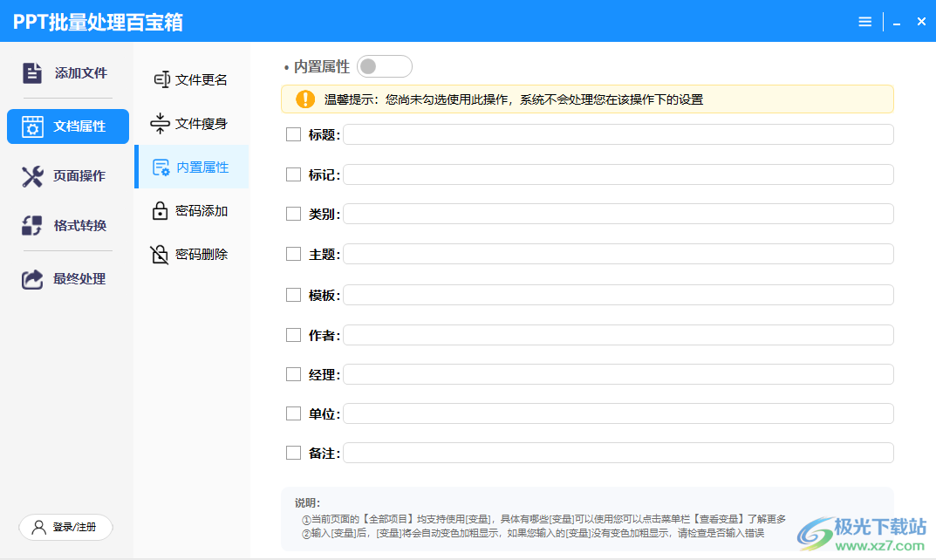
Task: Enable the 类别 checkbox
Action: click(293, 214)
